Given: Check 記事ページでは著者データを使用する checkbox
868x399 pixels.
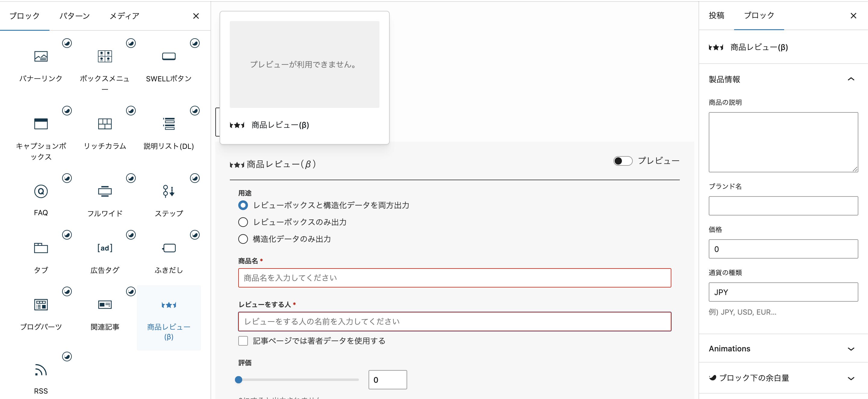Looking at the screenshot, I should [243, 341].
